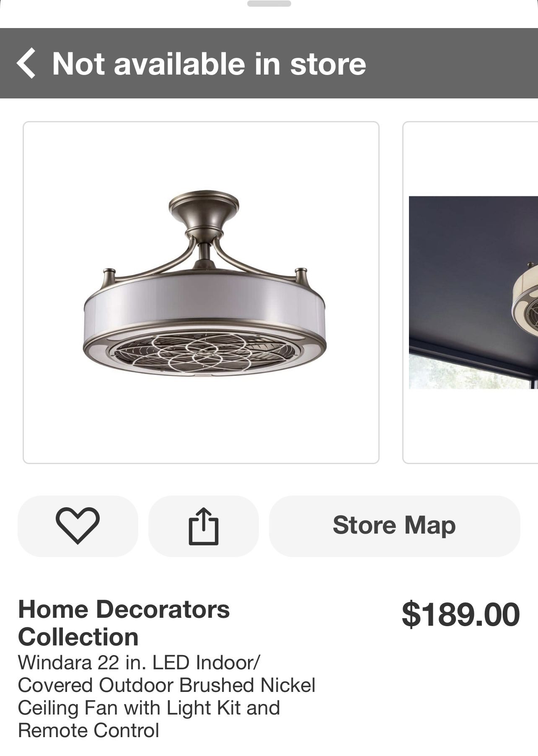This screenshot has width=538, height=756.
Task: Show the partially visible next image card
Action: 471,292
